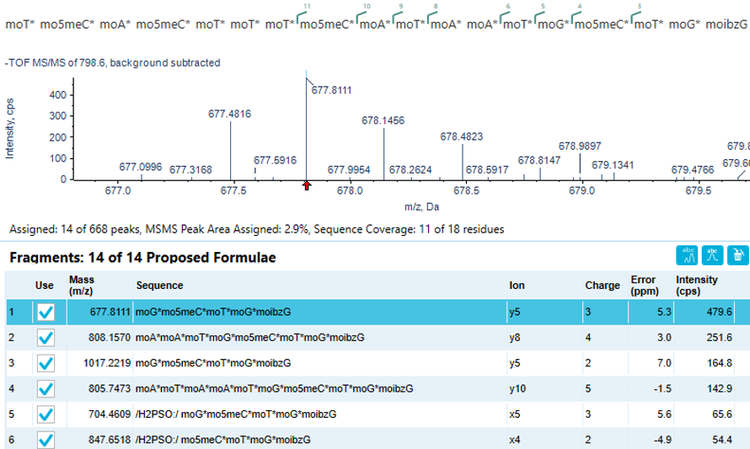Click the 678.1456 peak in the spectrum
750x449 pixels.
point(383,120)
